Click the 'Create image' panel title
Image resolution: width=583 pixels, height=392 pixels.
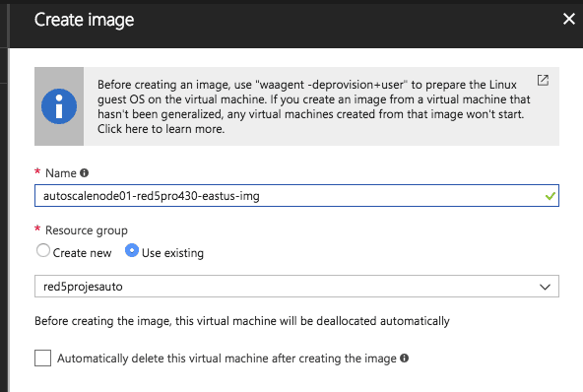84,20
